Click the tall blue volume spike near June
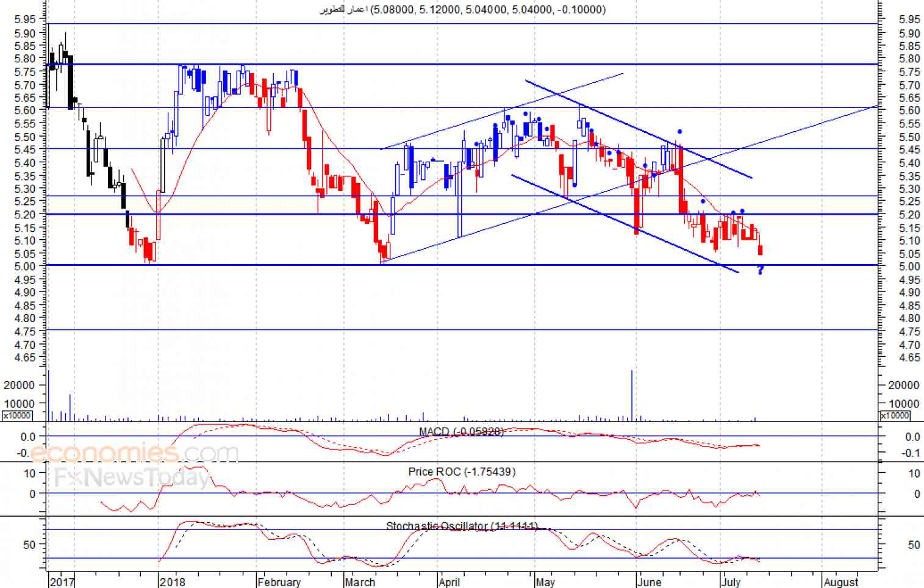 point(632,395)
